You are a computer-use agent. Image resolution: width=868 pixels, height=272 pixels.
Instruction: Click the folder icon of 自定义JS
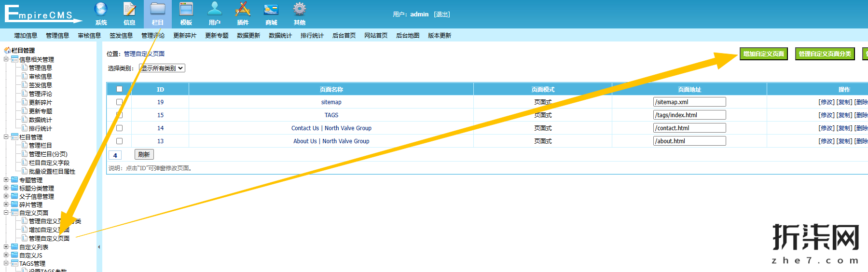click(15, 255)
